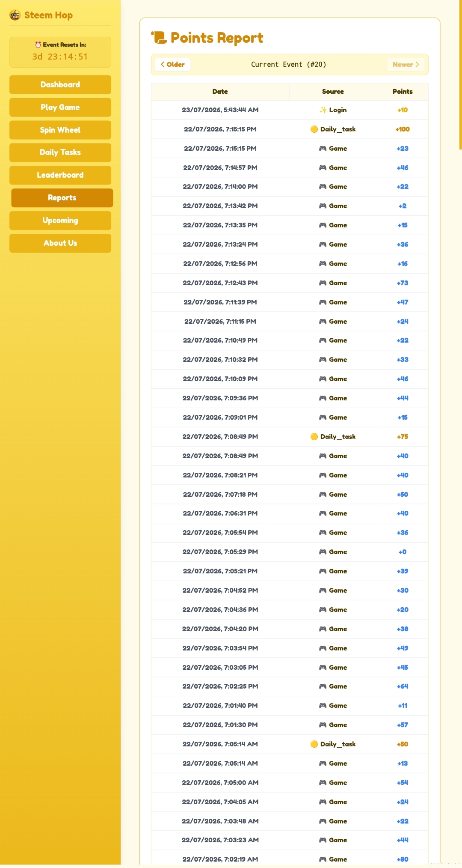Click date '22/07/2026, 7:07:18 PM'
Viewport: 462px width, 868px height.
tap(220, 495)
